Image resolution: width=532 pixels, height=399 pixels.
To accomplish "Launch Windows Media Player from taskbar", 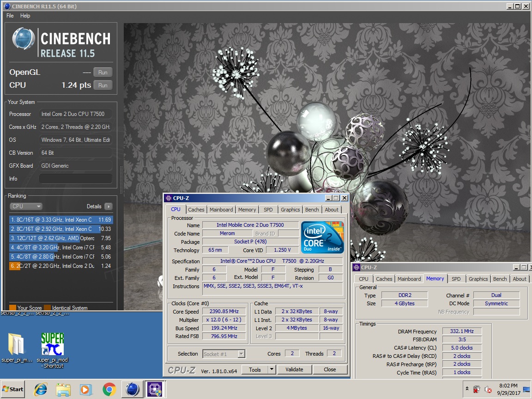I will pos(86,389).
